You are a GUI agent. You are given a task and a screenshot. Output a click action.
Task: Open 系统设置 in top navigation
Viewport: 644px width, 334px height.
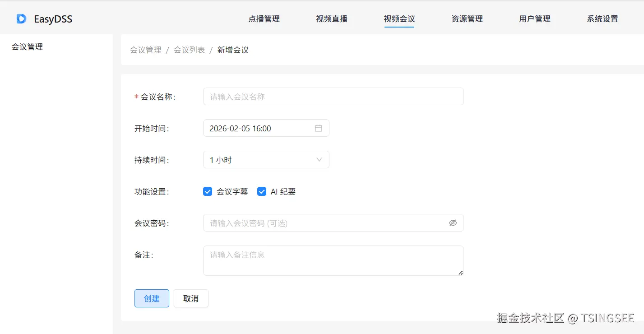602,19
